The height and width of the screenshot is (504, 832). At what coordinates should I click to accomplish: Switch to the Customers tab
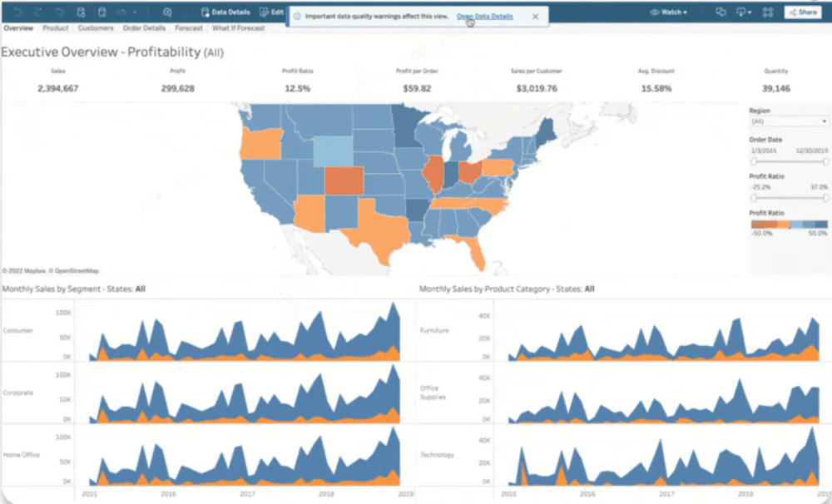coord(96,28)
